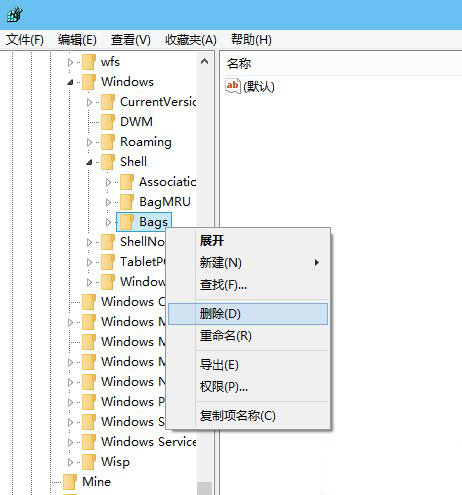Expand the Windows Service key
462x495 pixels.
click(70, 442)
